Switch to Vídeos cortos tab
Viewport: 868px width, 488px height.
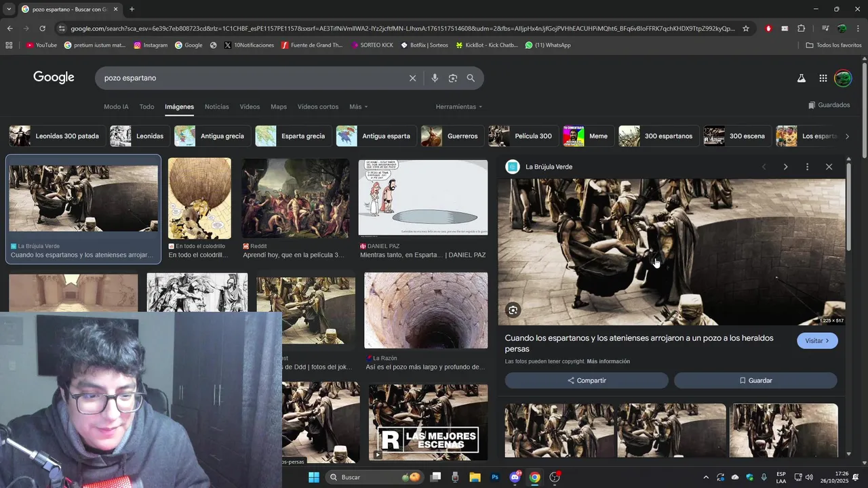pyautogui.click(x=318, y=106)
